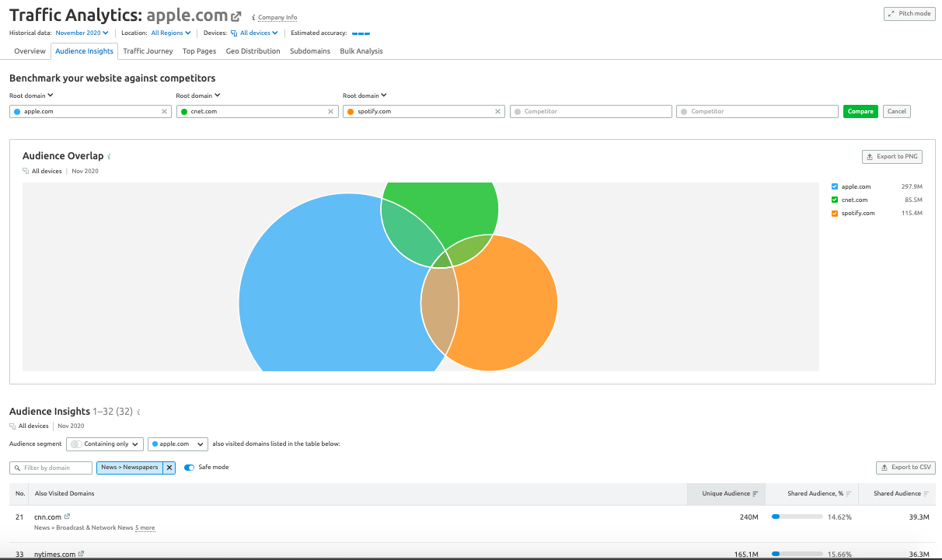Click the green Compare button
This screenshot has width=942, height=560.
pos(860,112)
